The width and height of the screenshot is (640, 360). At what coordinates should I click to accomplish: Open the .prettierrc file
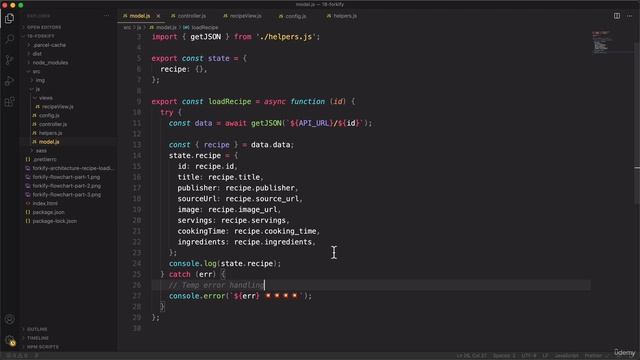44,160
